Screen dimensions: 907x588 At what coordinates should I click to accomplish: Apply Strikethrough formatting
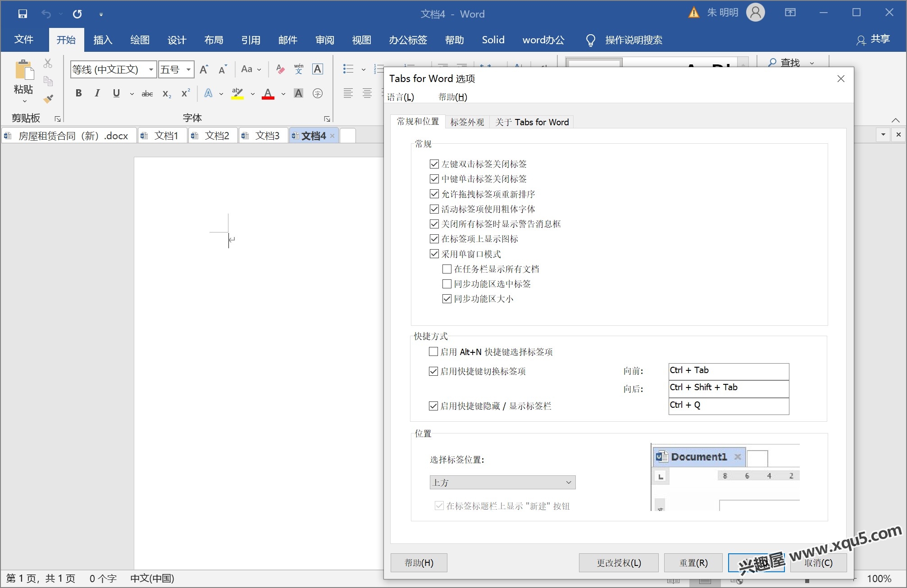pos(147,94)
